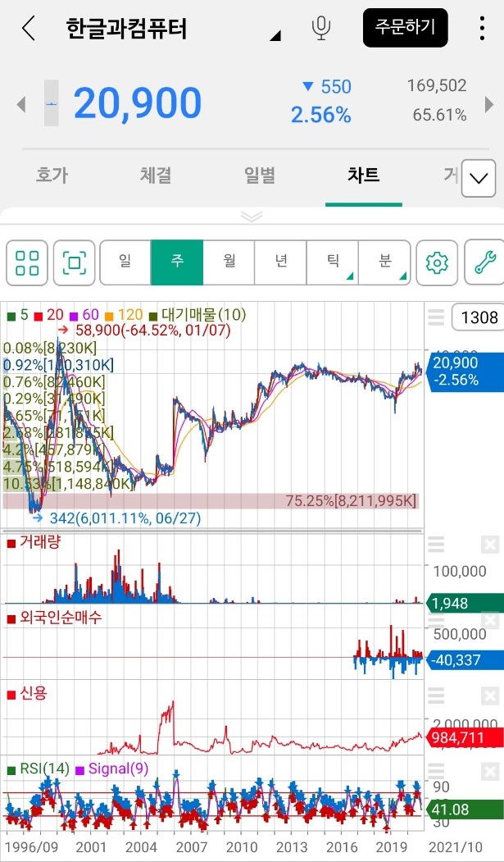Tap the 1308 candle count field
The height and width of the screenshot is (862, 504).
[478, 317]
